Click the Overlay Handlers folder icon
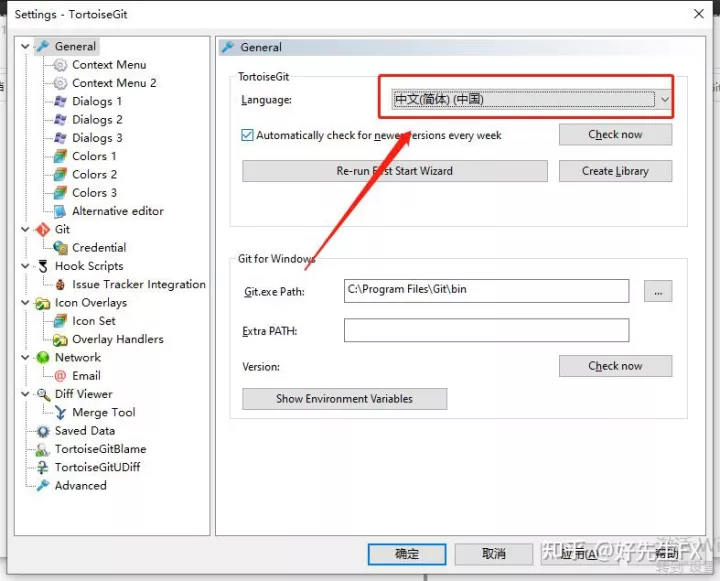 coord(60,339)
